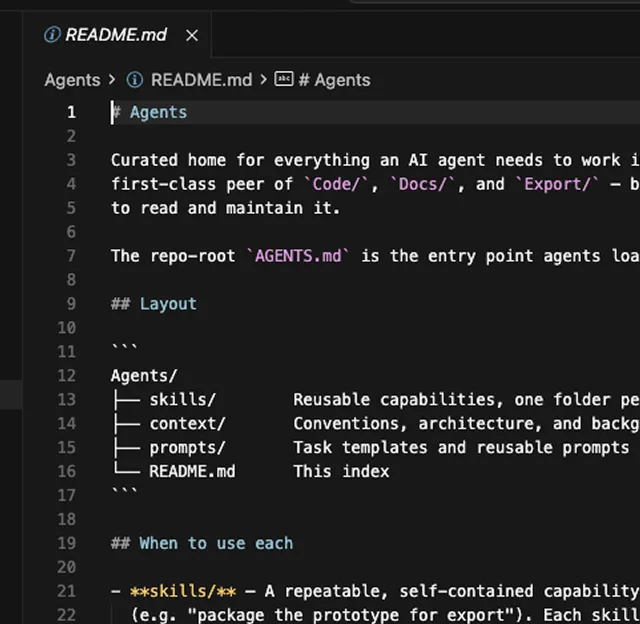Click 'This index' description text
The image size is (640, 624).
pyautogui.click(x=341, y=471)
